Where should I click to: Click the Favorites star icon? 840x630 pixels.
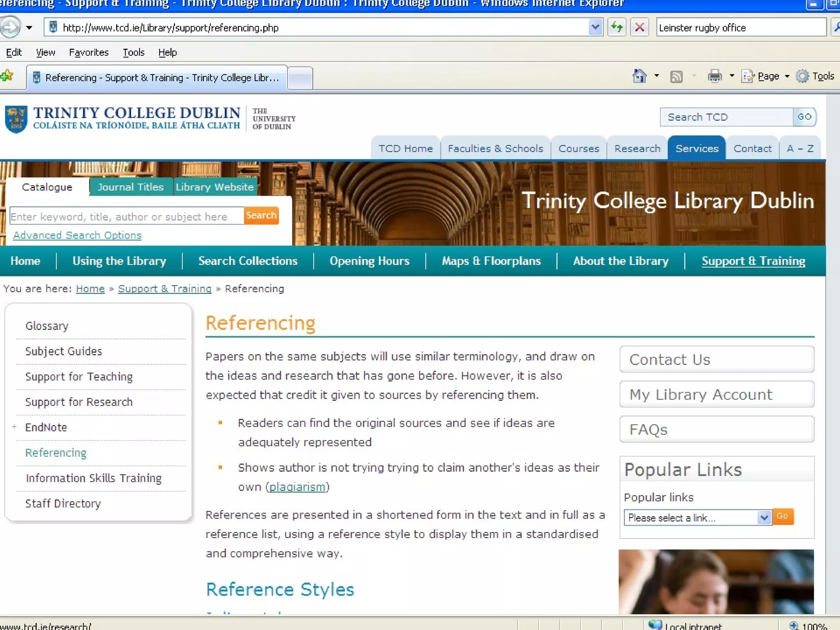click(7, 76)
